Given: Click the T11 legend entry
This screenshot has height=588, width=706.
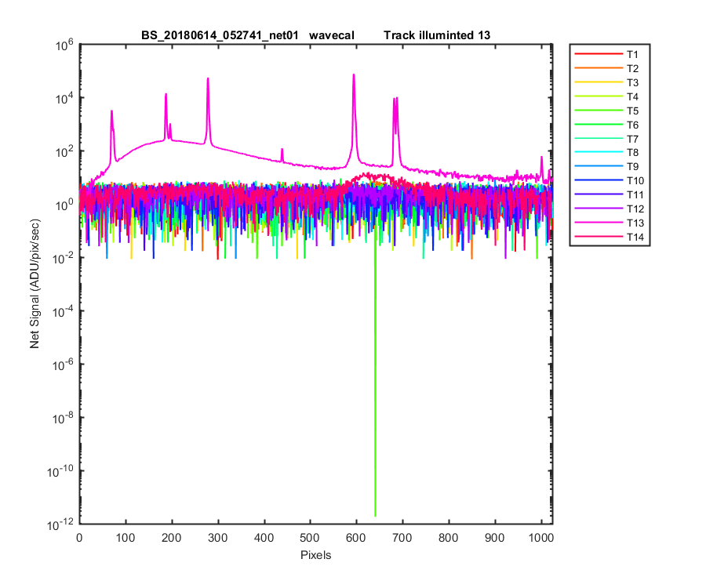Looking at the screenshot, I should pos(610,194).
